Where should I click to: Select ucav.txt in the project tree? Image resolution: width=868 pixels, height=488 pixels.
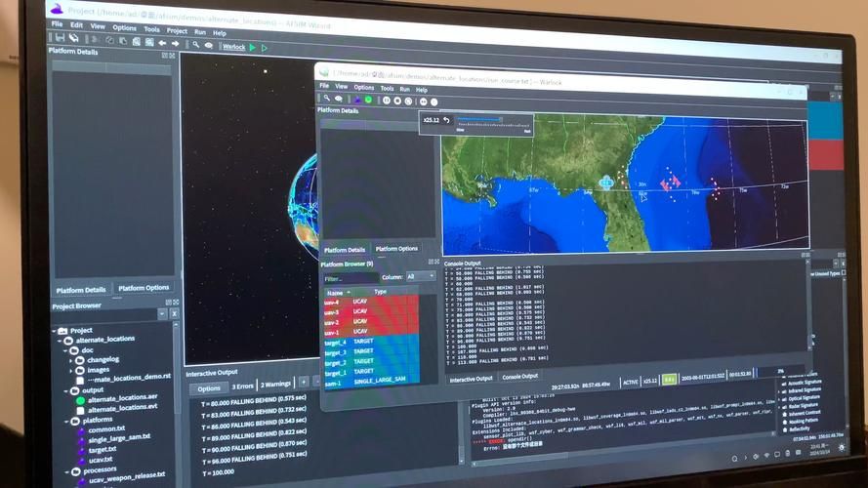point(102,460)
